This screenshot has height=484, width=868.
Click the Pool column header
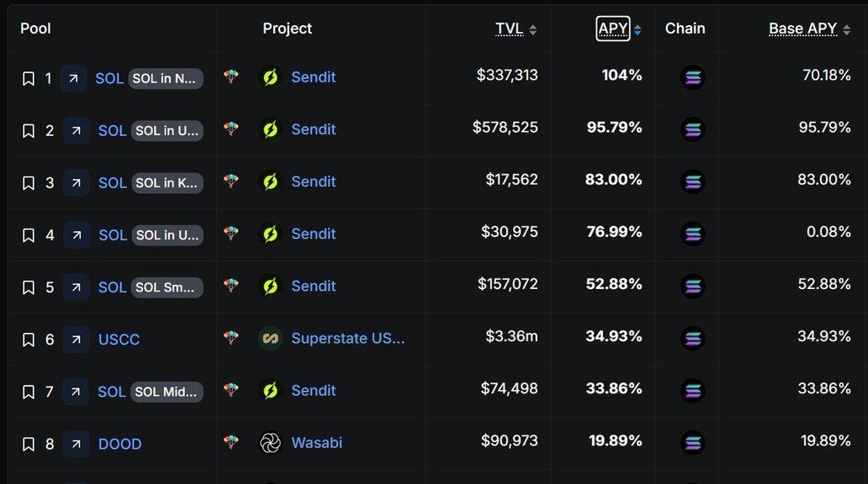[35, 29]
